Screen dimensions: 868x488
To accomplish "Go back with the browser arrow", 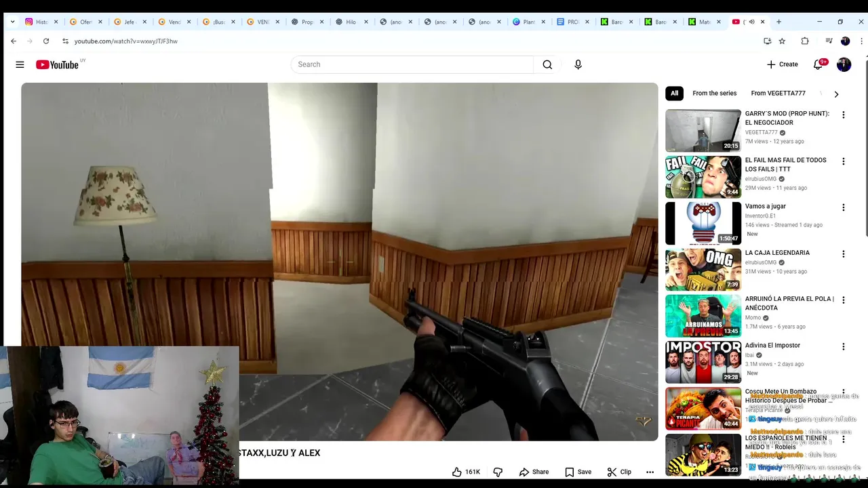I will coord(14,41).
